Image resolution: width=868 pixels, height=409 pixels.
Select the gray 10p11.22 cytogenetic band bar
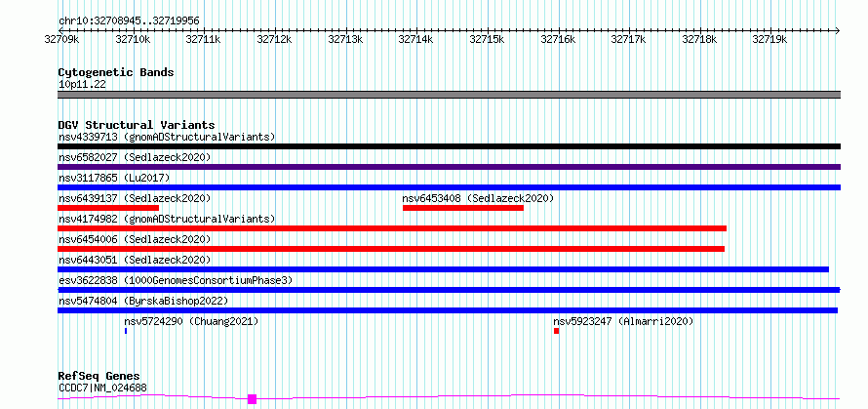pos(449,95)
